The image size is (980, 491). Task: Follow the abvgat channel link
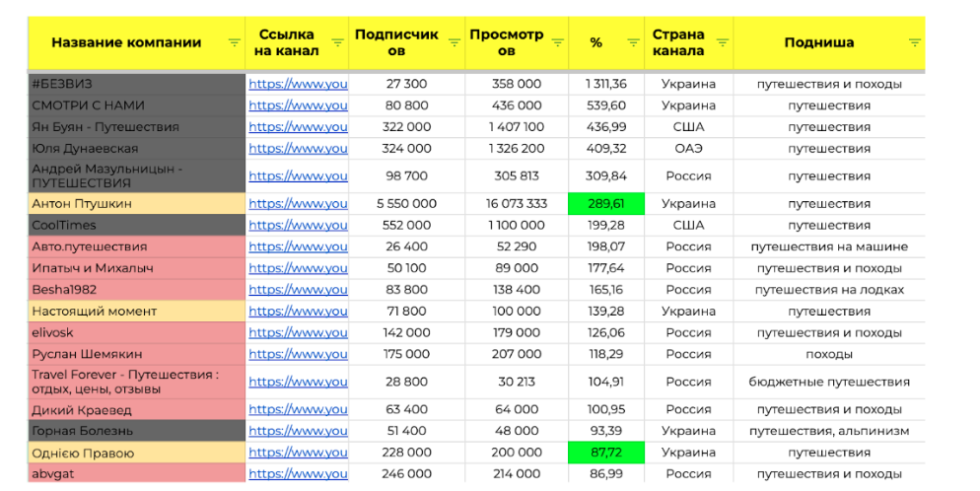[x=298, y=473]
